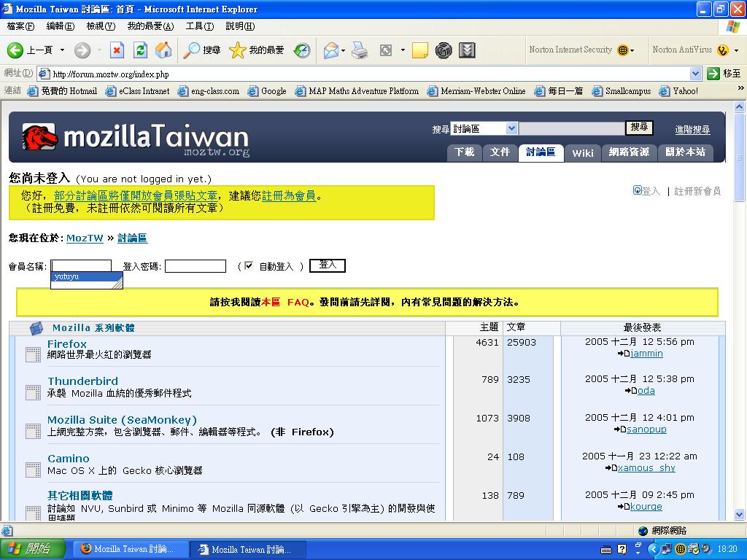Click the yellow note toolbar icon
The image size is (747, 560).
[x=419, y=50]
